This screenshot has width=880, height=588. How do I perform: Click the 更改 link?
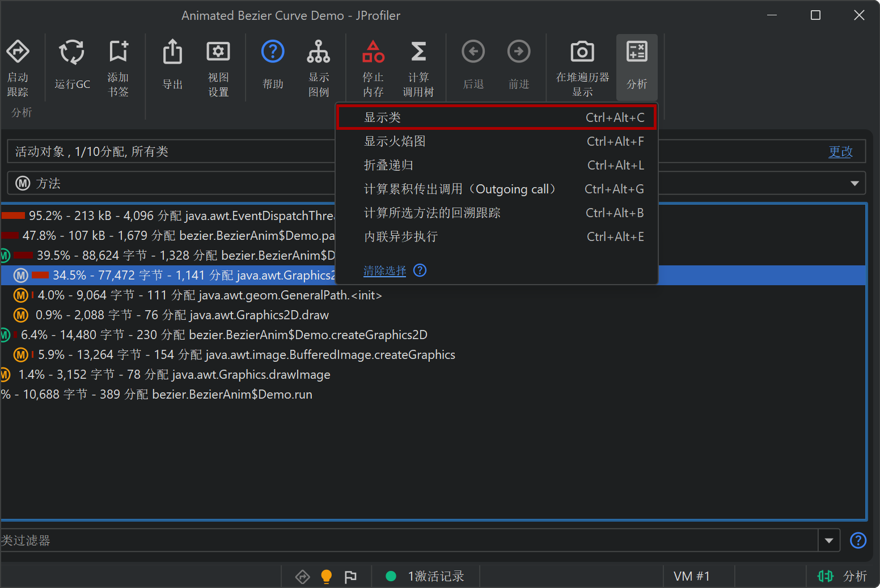click(840, 151)
